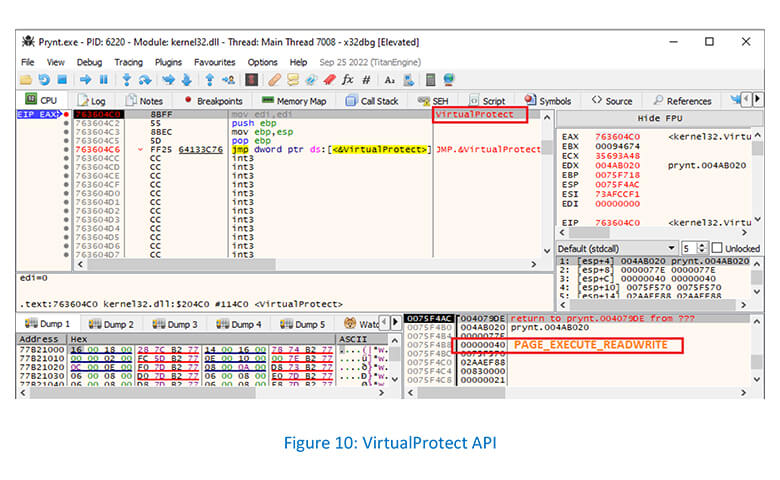
Task: Select the jmp dword ptr VirtualProtect instruction
Action: [x=330, y=149]
